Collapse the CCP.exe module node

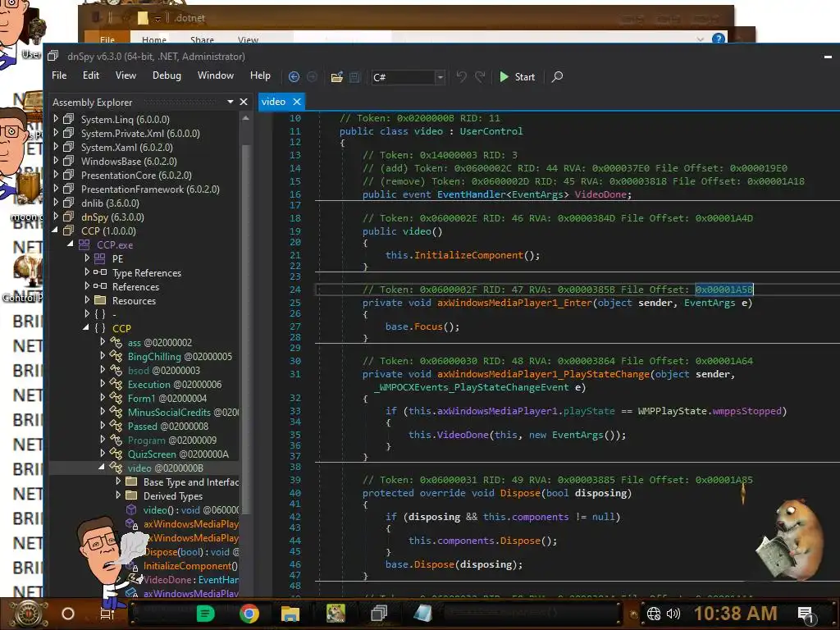(x=71, y=244)
